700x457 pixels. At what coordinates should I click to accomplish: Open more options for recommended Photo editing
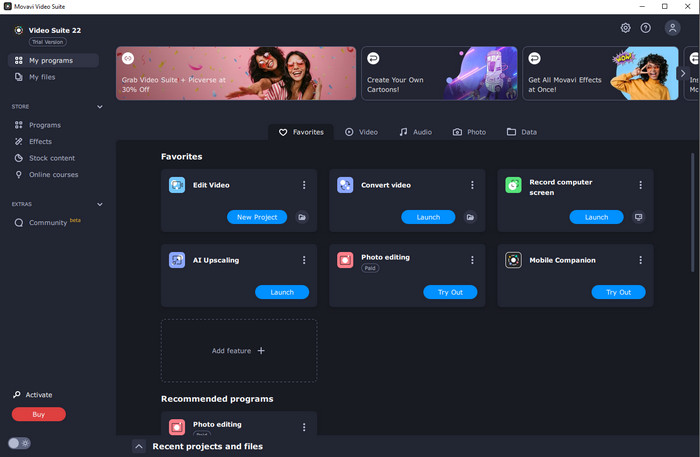pos(304,427)
